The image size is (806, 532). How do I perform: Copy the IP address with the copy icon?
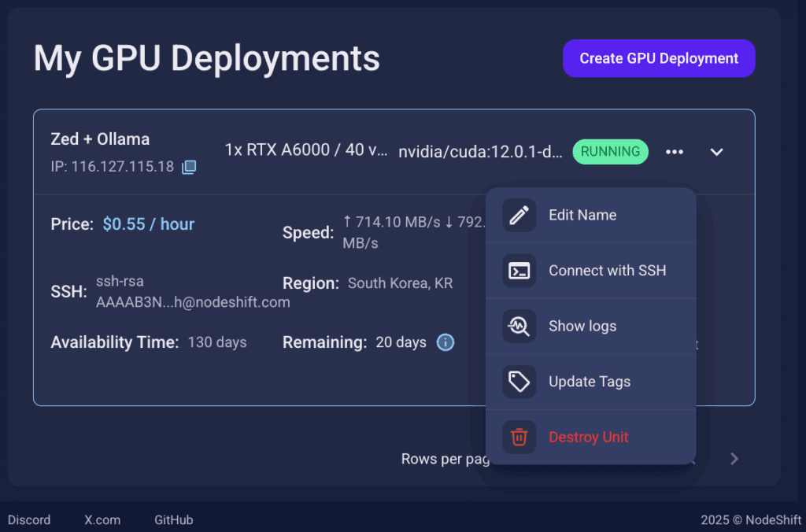pos(189,167)
